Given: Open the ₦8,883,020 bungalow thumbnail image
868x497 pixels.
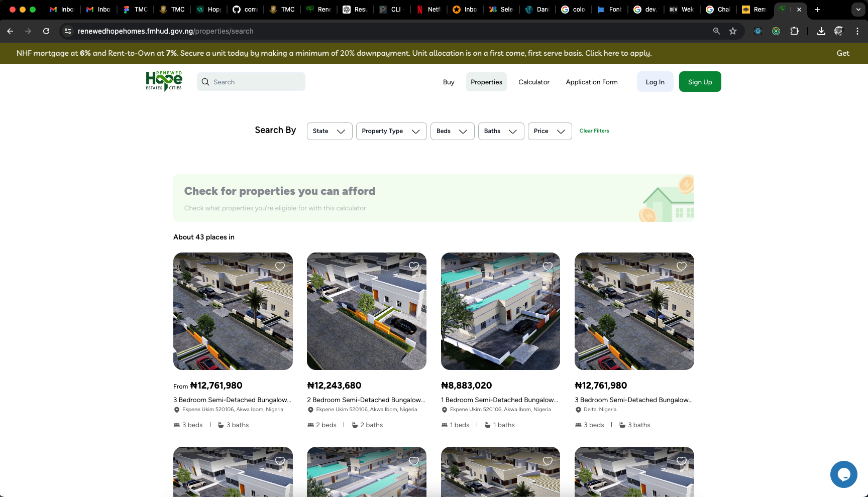Looking at the screenshot, I should click(500, 311).
